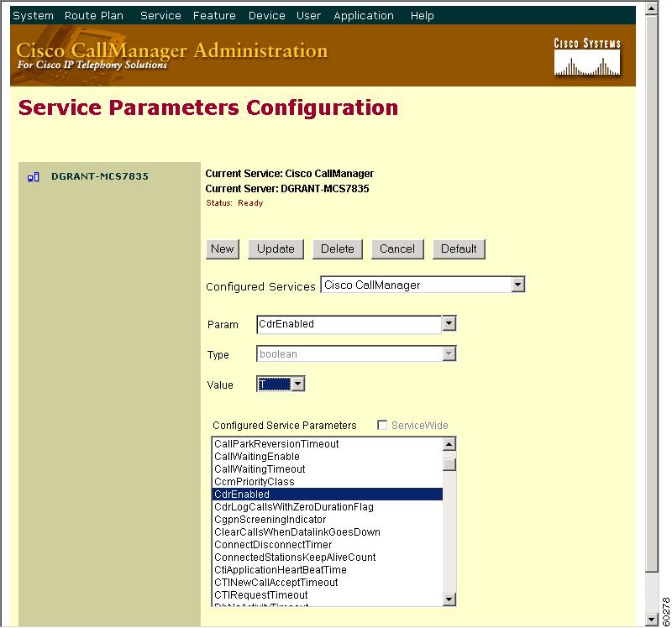Open the Param combo box arrow
This screenshot has height=628, width=672.
449,323
